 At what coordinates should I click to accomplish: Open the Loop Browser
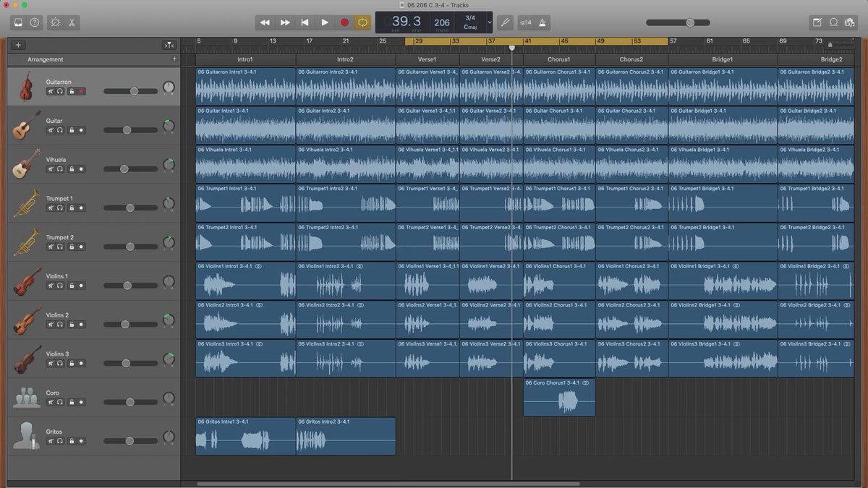834,22
